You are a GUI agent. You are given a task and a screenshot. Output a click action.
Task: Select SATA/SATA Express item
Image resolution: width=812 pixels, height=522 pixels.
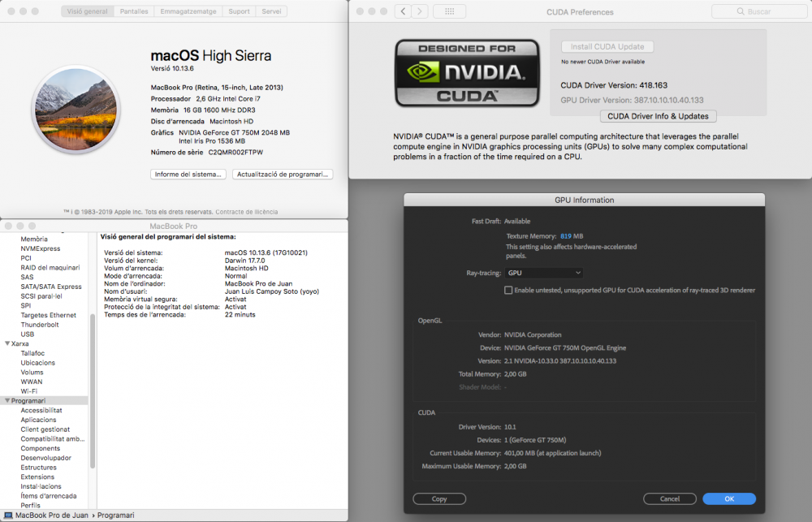pos(51,287)
